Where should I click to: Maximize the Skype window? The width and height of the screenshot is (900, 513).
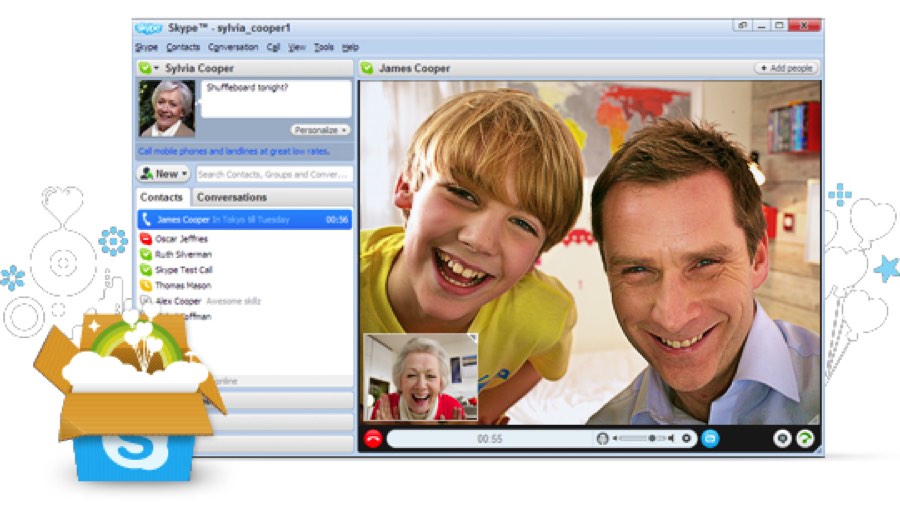coord(779,26)
